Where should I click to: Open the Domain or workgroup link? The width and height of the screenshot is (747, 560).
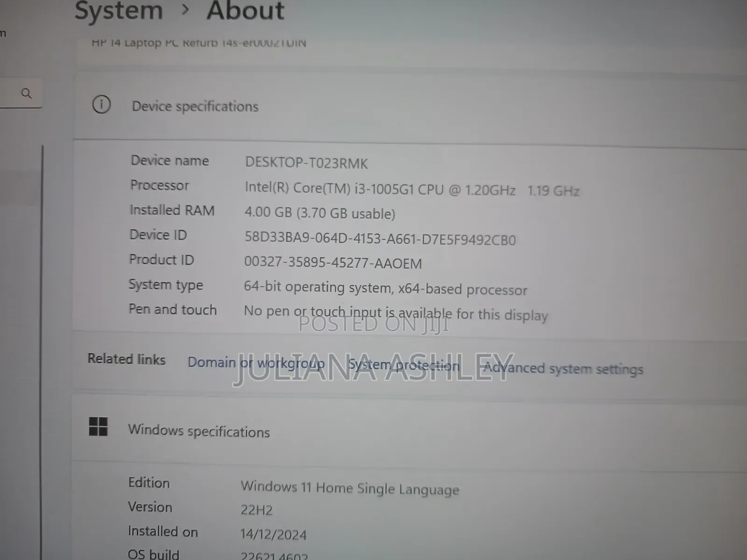click(x=256, y=363)
